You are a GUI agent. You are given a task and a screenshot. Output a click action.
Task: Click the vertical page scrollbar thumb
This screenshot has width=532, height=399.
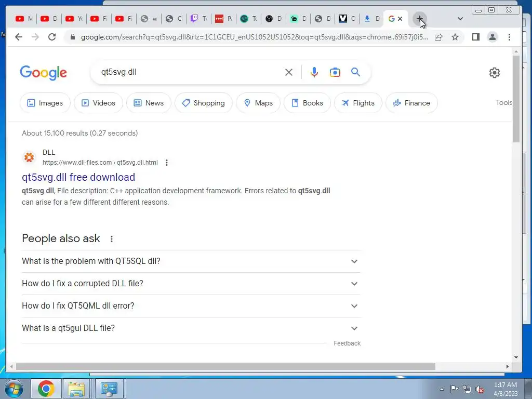point(516,98)
